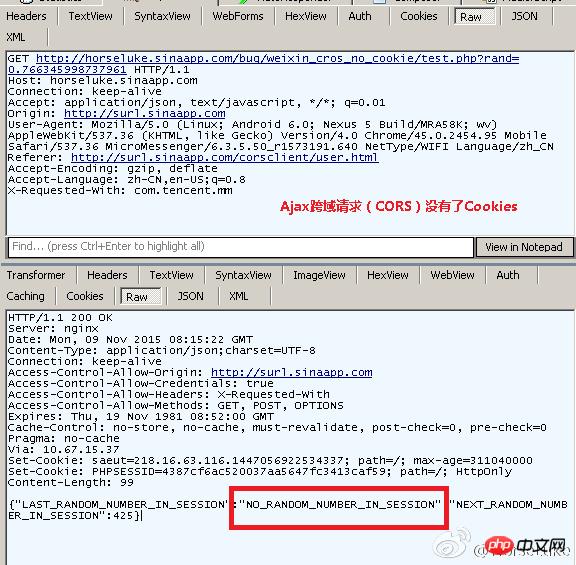Open the GET request test.php URL

pos(263,64)
